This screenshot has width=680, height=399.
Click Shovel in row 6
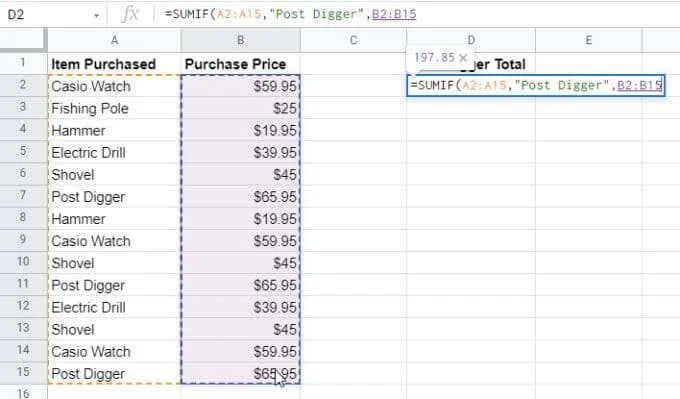[114, 174]
